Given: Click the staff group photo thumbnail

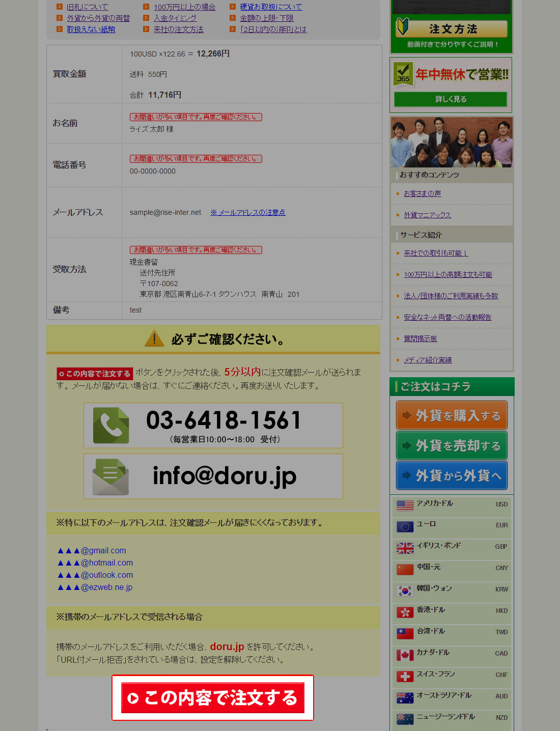Looking at the screenshot, I should pyautogui.click(x=452, y=143).
